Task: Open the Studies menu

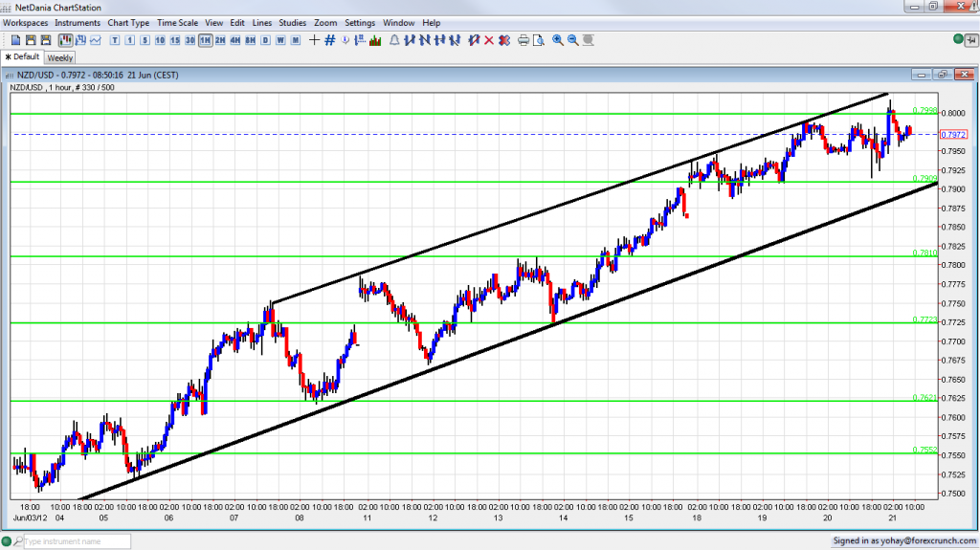Action: (x=293, y=23)
